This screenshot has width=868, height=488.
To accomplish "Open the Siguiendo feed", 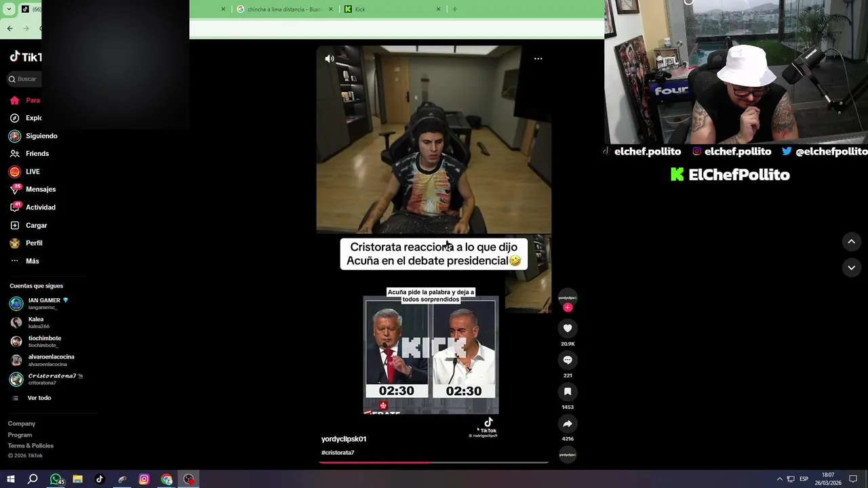I will 34,136.
